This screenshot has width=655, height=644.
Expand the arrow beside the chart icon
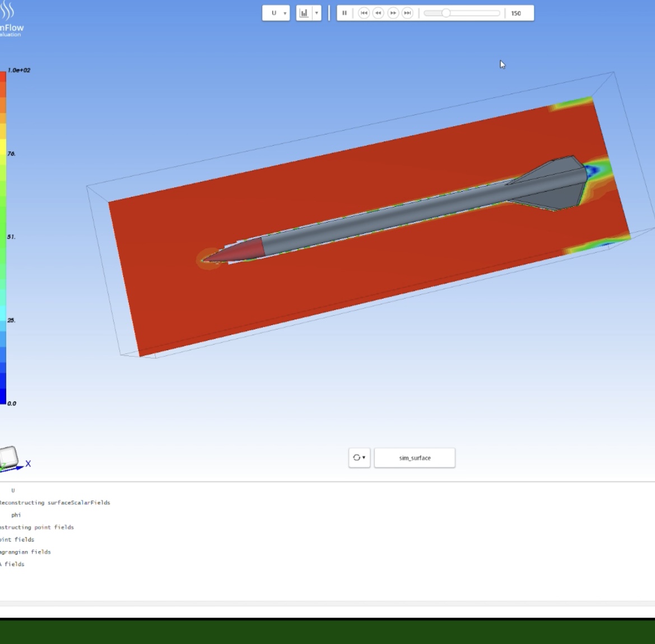pyautogui.click(x=317, y=13)
